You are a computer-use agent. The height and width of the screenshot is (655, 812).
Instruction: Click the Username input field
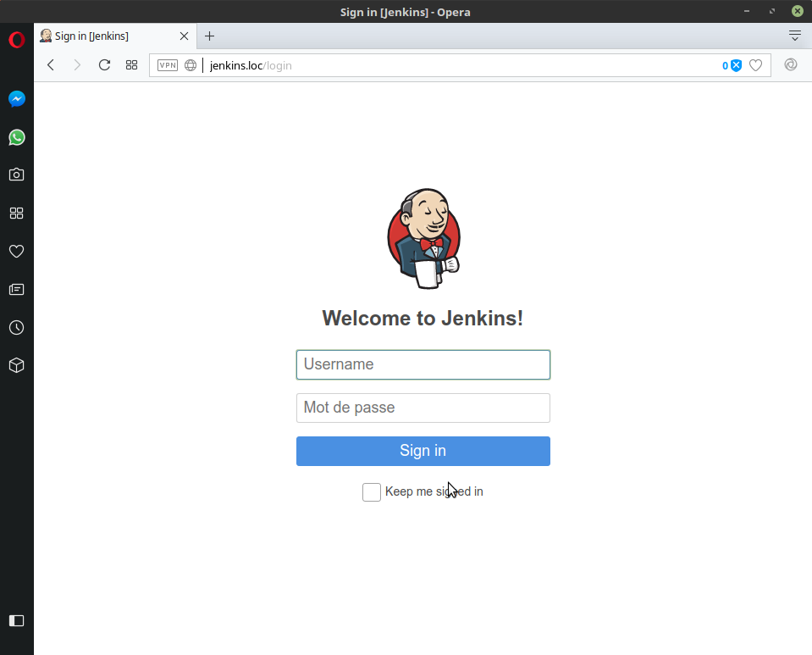point(423,365)
